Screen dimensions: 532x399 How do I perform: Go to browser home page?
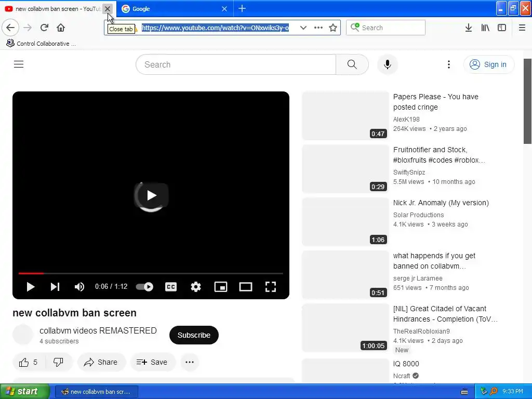[x=61, y=28]
